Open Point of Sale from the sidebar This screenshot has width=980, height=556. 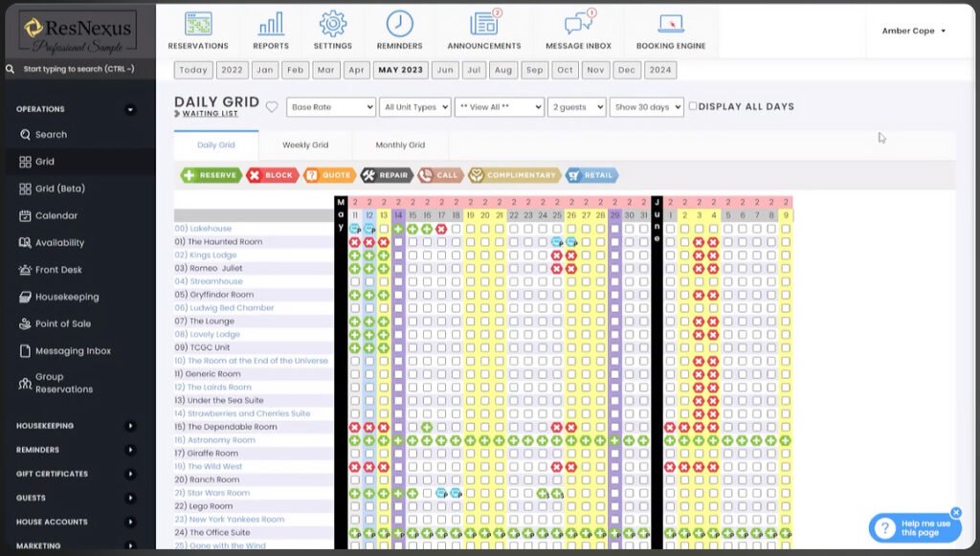pyautogui.click(x=62, y=323)
